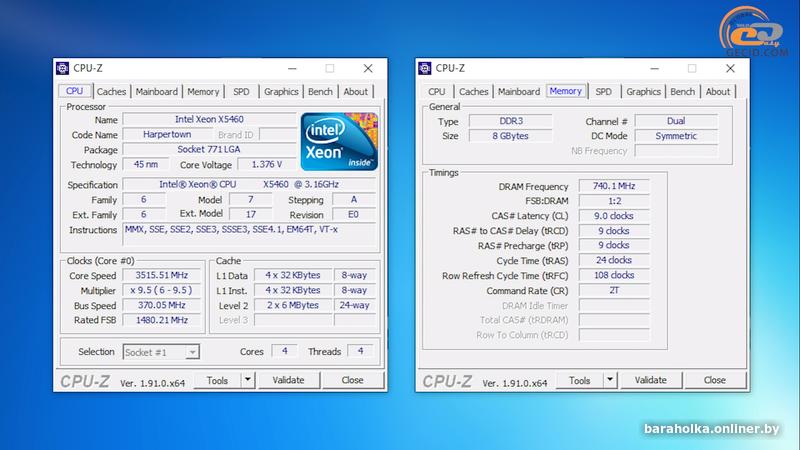This screenshot has height=450, width=800.
Task: Click the Bus Speed value 370.05 MHz
Action: point(162,305)
